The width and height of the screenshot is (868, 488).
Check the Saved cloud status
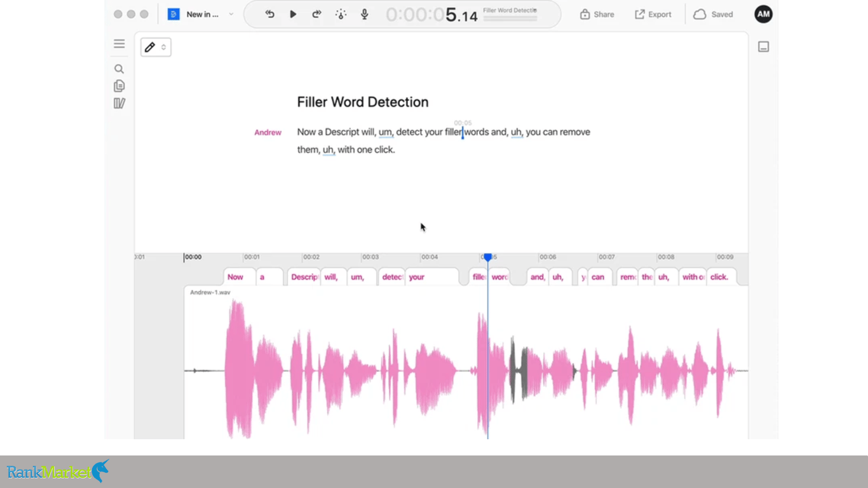pyautogui.click(x=713, y=14)
